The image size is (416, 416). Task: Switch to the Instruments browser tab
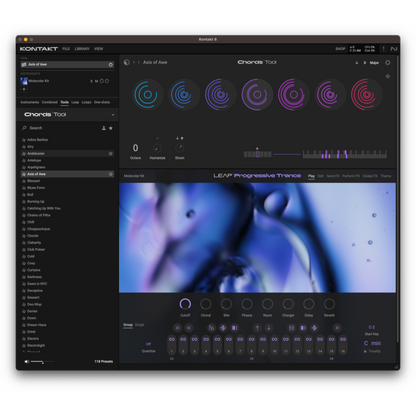(30, 102)
